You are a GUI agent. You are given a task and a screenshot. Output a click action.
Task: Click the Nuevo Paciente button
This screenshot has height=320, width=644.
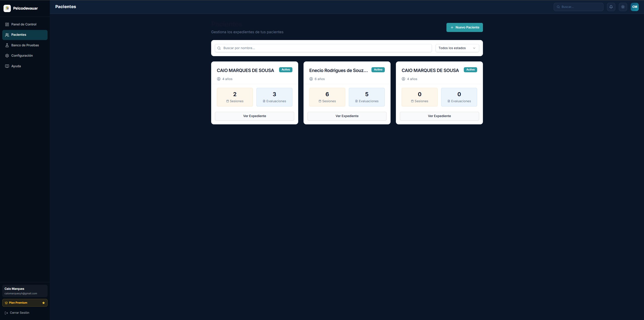pyautogui.click(x=465, y=27)
